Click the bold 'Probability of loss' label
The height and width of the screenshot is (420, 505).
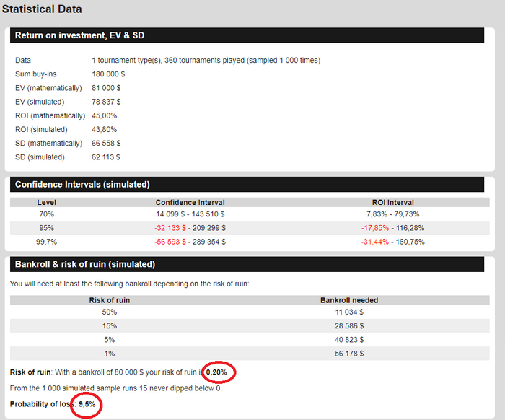tap(42, 404)
